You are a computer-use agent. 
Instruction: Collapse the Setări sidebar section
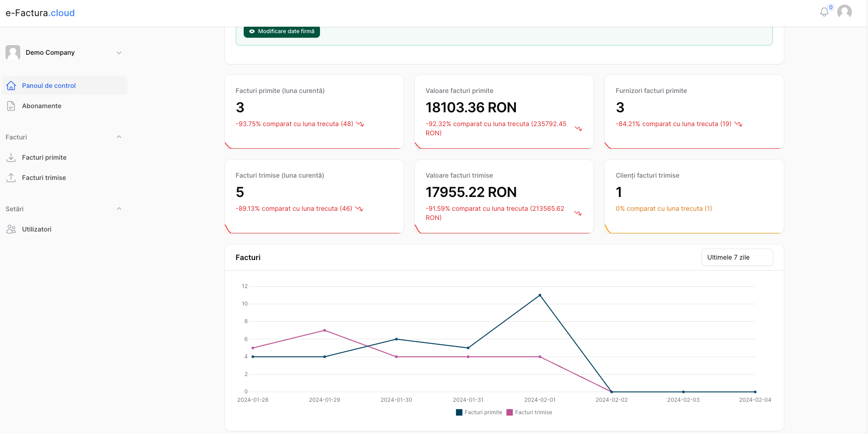point(119,209)
